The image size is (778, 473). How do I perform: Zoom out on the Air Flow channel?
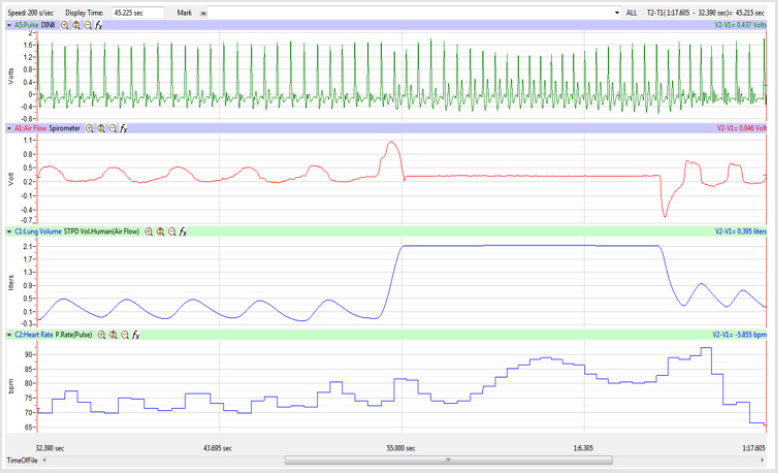[x=112, y=128]
